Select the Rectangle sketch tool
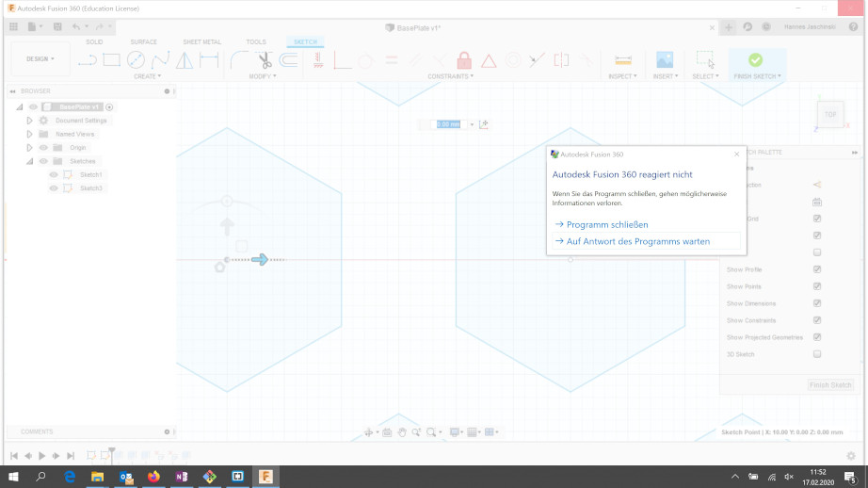This screenshot has height=488, width=868. click(111, 60)
